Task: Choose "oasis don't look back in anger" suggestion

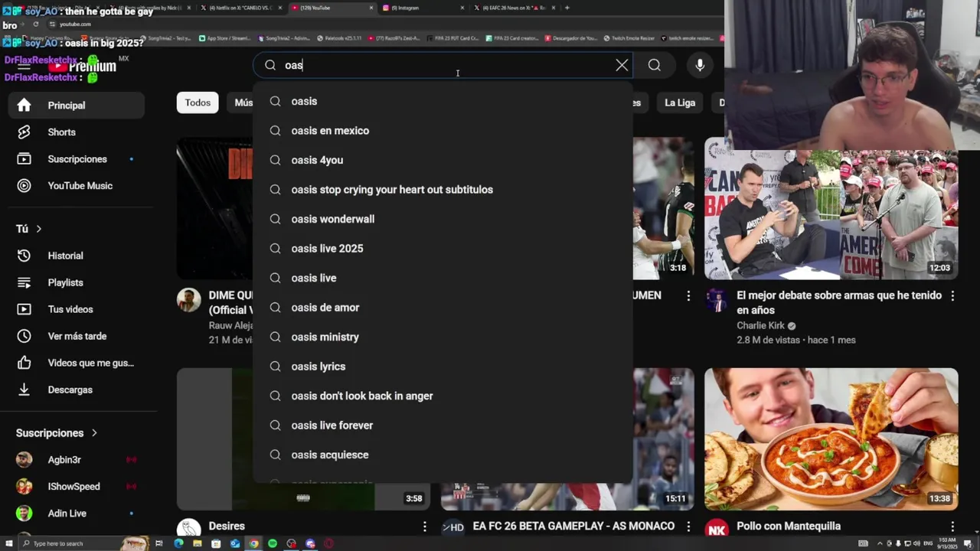Action: [x=443, y=396]
